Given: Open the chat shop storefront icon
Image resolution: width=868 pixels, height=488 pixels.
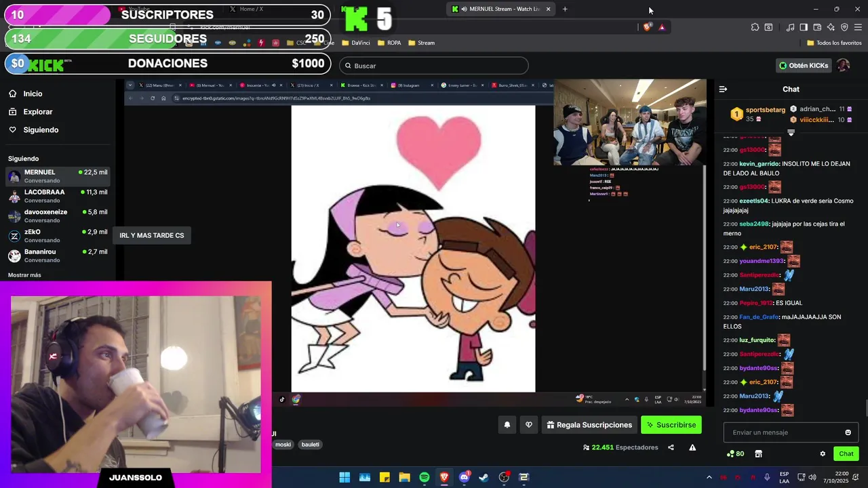Looking at the screenshot, I should tap(758, 453).
